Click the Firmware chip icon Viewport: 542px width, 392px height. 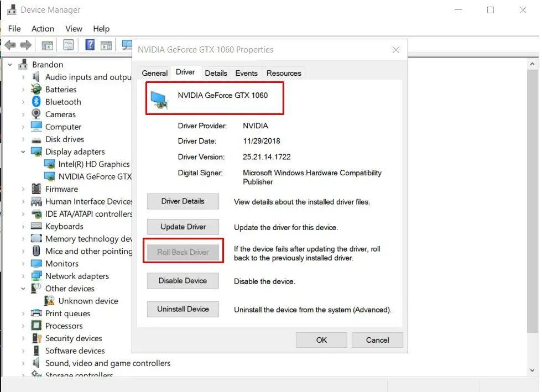[x=37, y=189]
